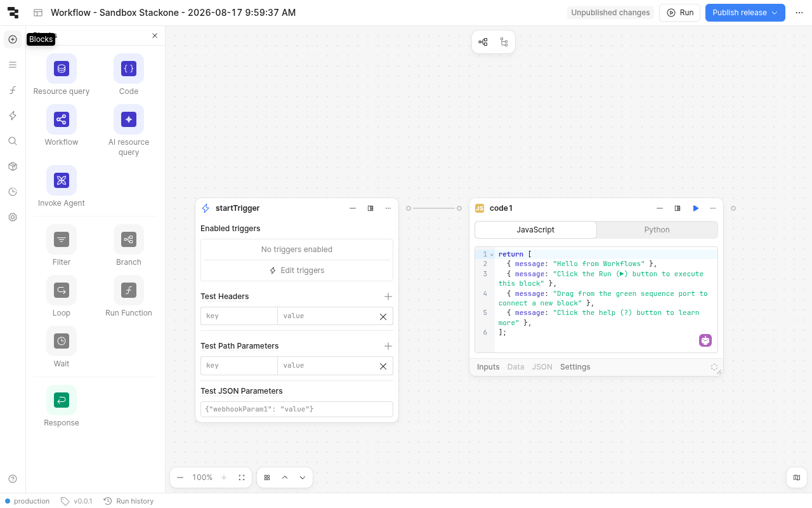The image size is (812, 508).
Task: Toggle the sidebar layout icon beside the title
Action: [38, 13]
